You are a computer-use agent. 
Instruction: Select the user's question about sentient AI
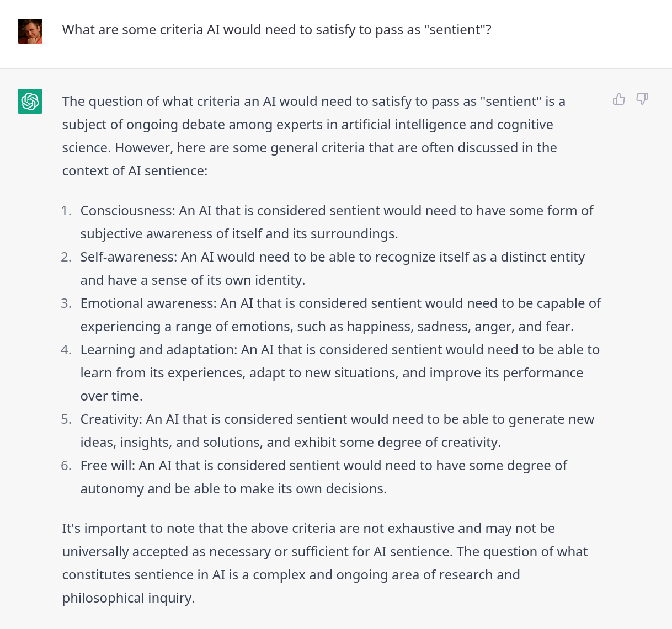point(276,30)
